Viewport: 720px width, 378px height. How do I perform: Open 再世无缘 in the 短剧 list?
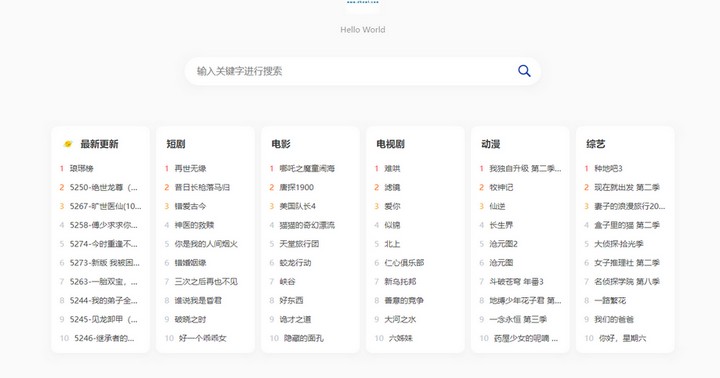(191, 169)
